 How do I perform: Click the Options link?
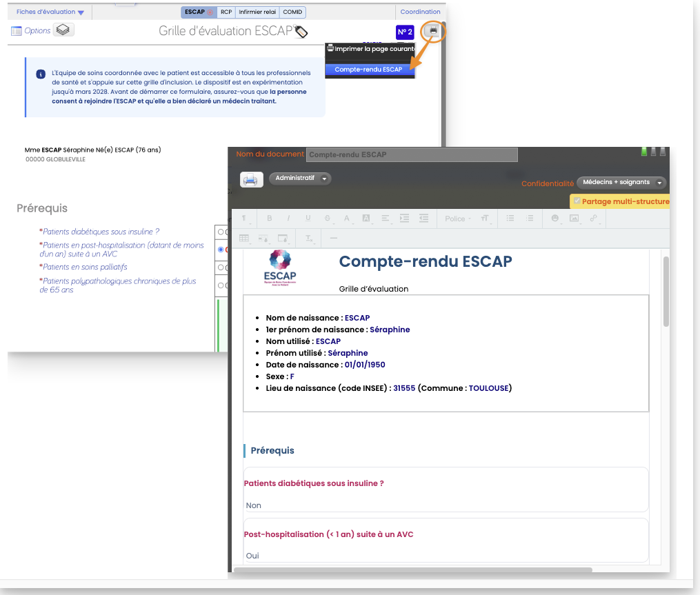(37, 31)
